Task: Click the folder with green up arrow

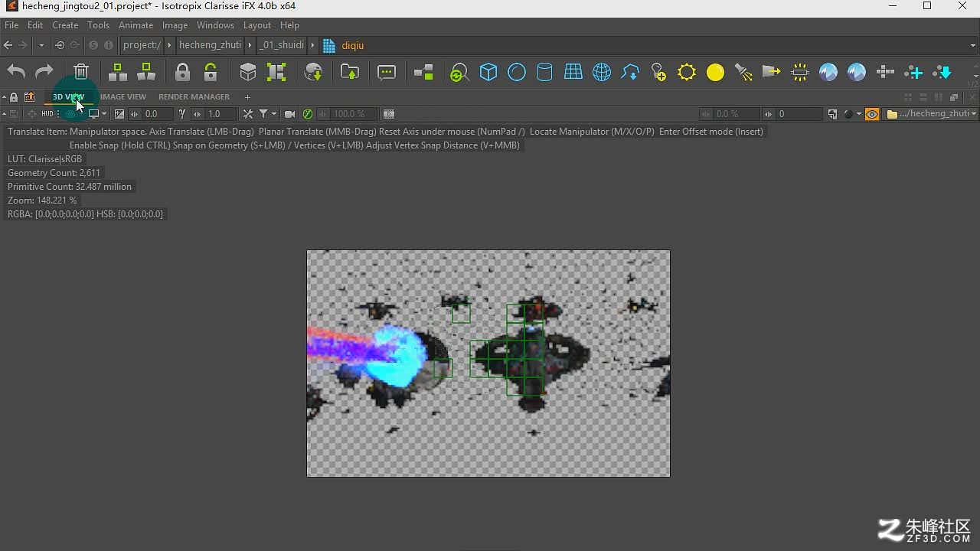Action: [x=350, y=72]
